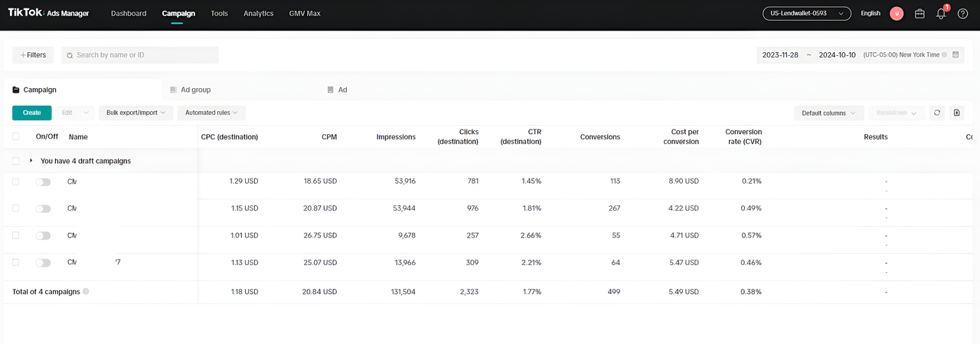This screenshot has width=980, height=344.
Task: Open the US-Lendwallet-0593 account dropdown
Action: tap(807, 13)
